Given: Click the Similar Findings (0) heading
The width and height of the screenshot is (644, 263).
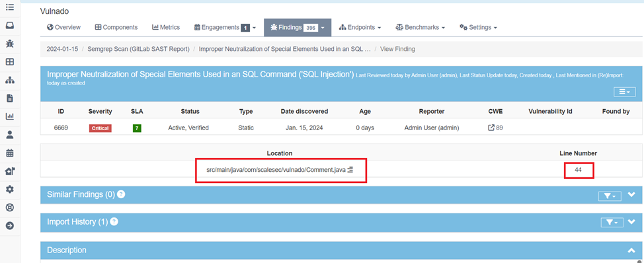Looking at the screenshot, I should (81, 194).
